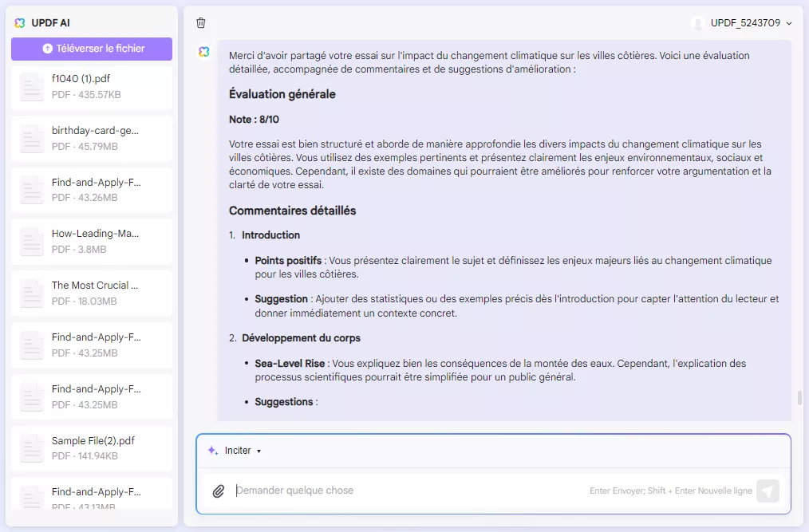Select the f1040 (1).pdf document icon
Image resolution: width=809 pixels, height=532 pixels.
click(x=31, y=87)
